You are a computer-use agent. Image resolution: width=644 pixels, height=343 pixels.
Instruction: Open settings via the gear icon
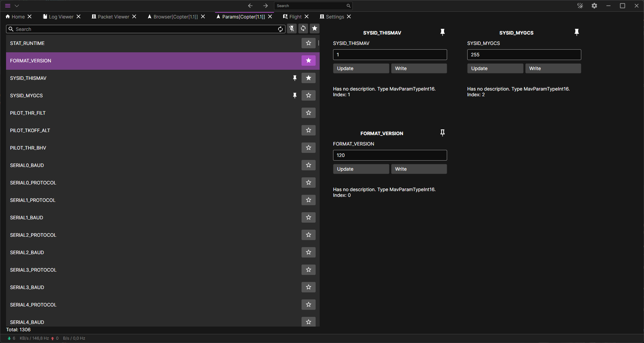[x=594, y=6]
